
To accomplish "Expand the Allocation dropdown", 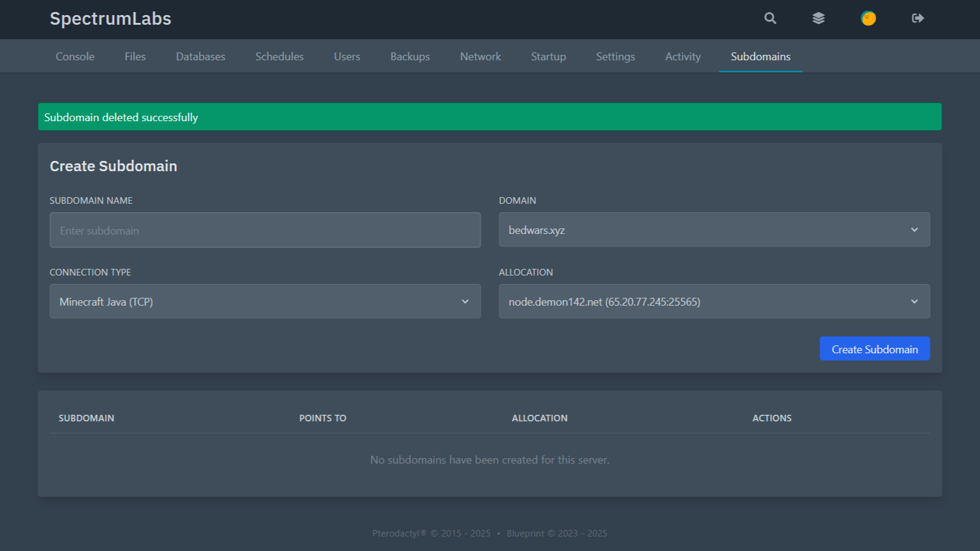I will 713,301.
